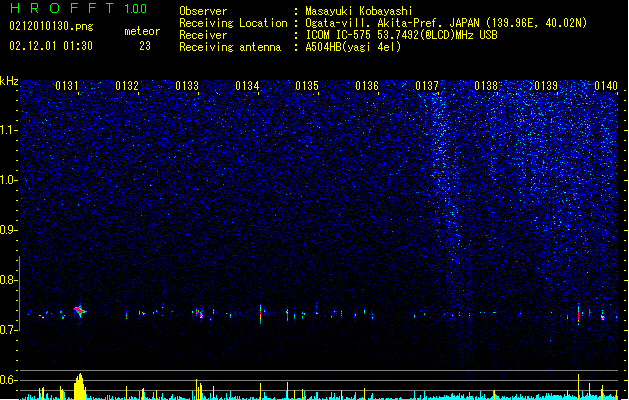Viewport: 629px width, 400px height.
Task: Click the 0134 time marker label
Action: [x=247, y=86]
